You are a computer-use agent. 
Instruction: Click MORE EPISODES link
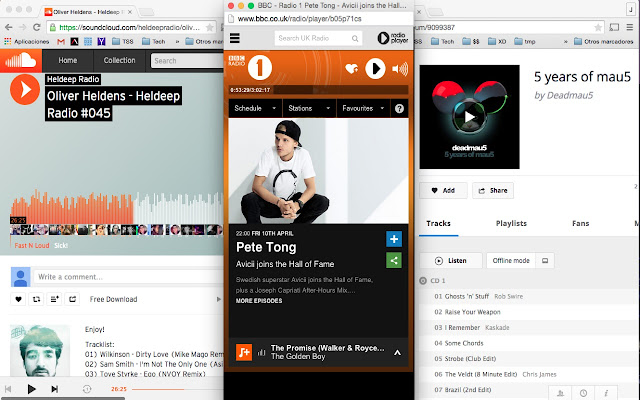pos(259,301)
